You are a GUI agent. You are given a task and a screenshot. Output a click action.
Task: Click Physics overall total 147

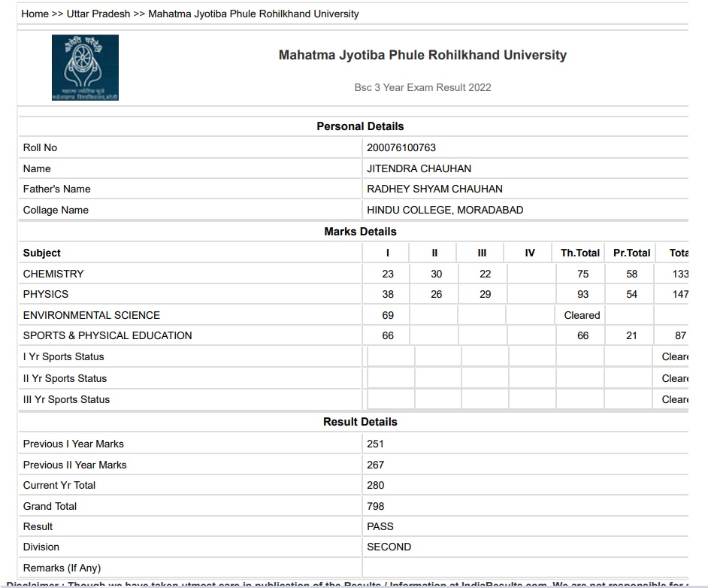[x=680, y=295]
